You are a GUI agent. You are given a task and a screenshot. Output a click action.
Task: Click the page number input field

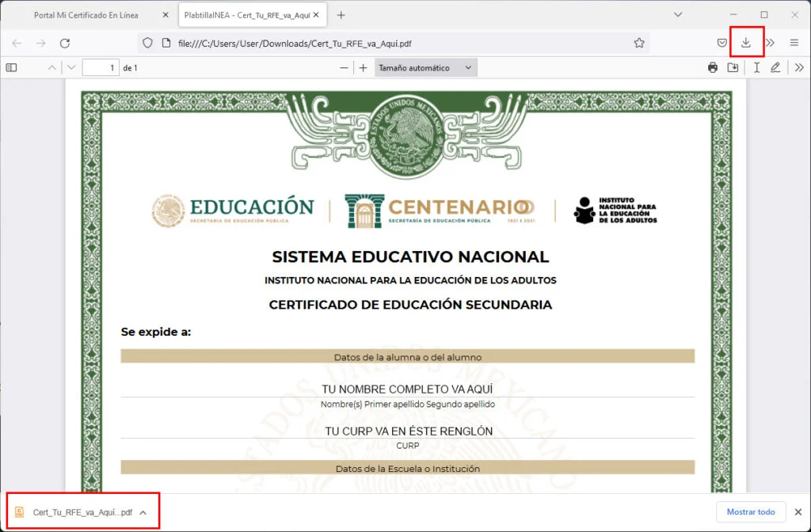tap(101, 67)
